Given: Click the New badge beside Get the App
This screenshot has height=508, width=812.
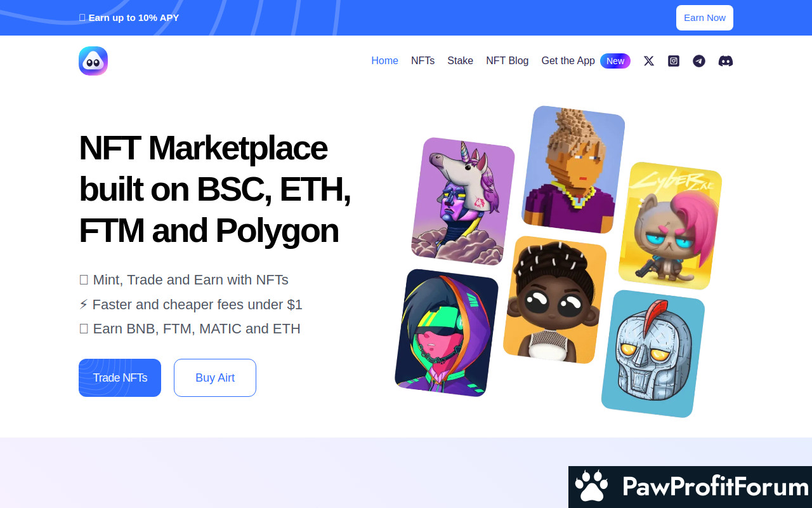Looking at the screenshot, I should click(x=615, y=61).
